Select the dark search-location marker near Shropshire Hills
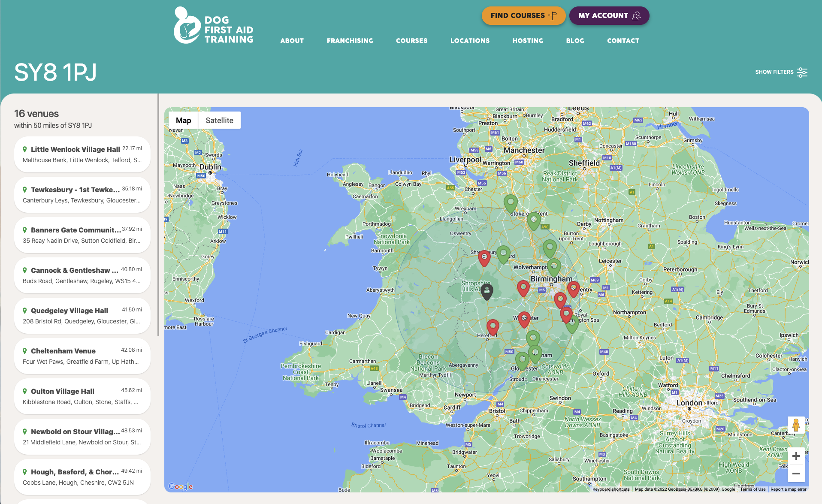The image size is (822, 504). pyautogui.click(x=487, y=291)
